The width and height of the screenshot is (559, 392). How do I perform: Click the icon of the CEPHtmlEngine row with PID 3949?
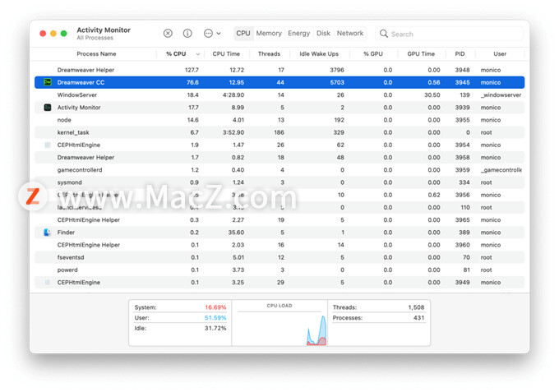click(x=48, y=282)
